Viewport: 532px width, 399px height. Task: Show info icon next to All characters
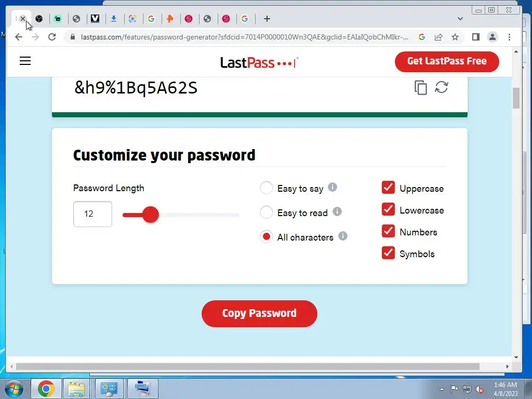click(x=343, y=236)
